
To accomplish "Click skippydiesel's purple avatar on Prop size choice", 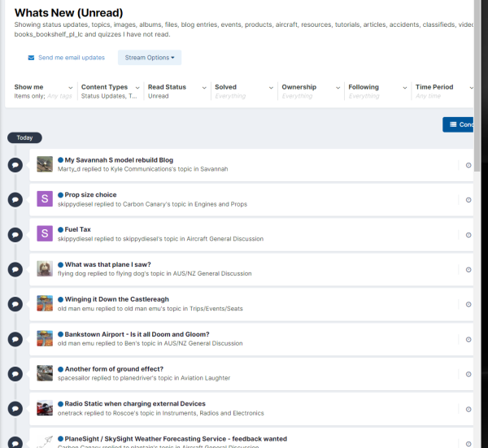I will (45, 199).
